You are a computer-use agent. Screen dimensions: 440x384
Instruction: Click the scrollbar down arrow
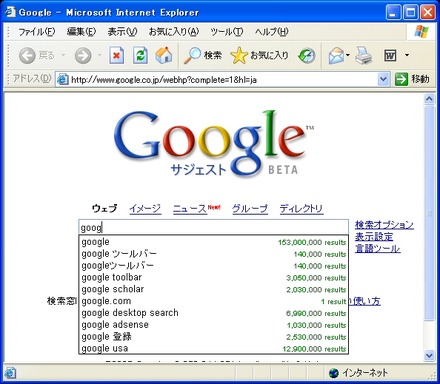click(429, 355)
